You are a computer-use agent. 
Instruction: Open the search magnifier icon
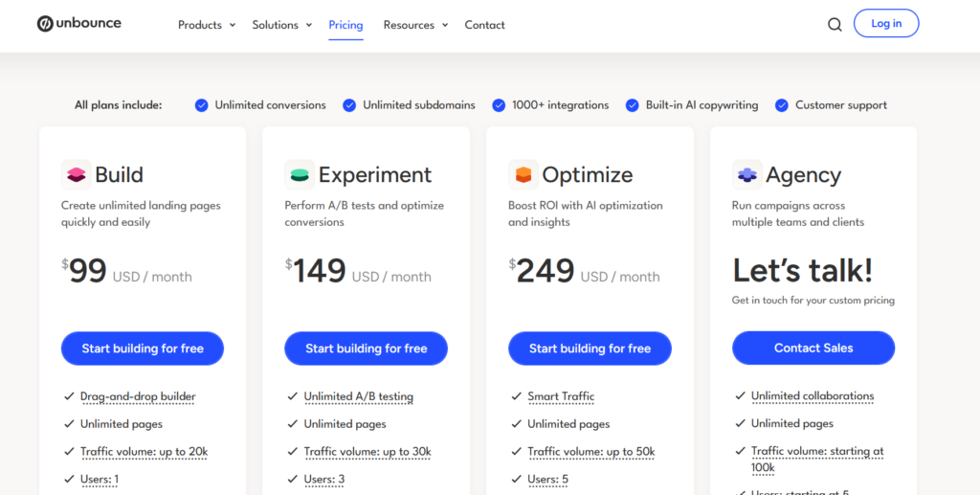click(x=835, y=25)
